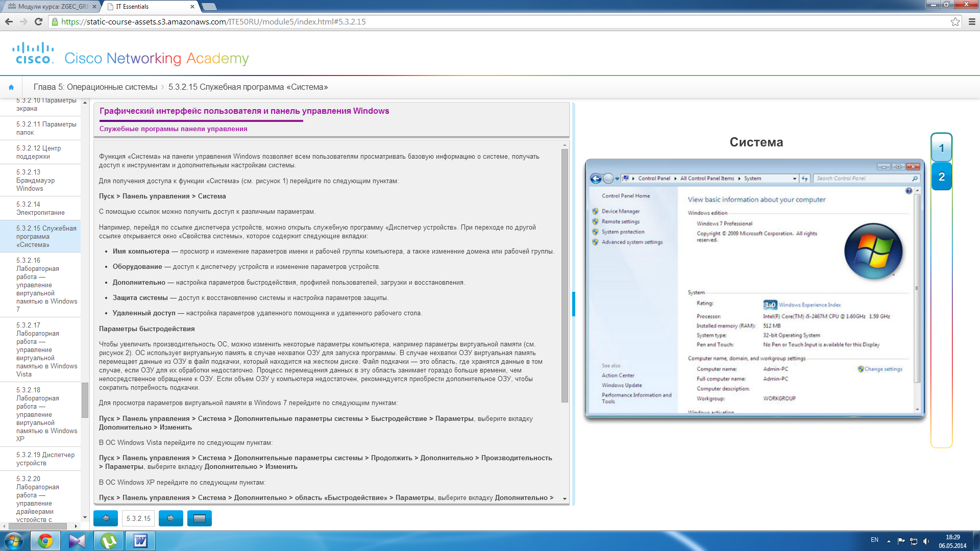980x551 pixels.
Task: Open 5.3.2.11 Параметры папок
Action: click(40, 128)
